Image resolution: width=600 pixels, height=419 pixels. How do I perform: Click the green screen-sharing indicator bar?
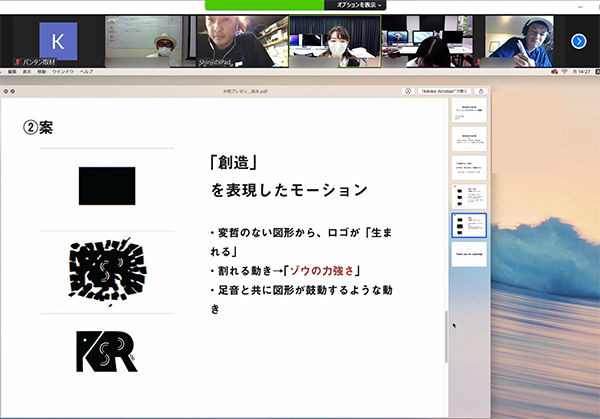pos(264,5)
